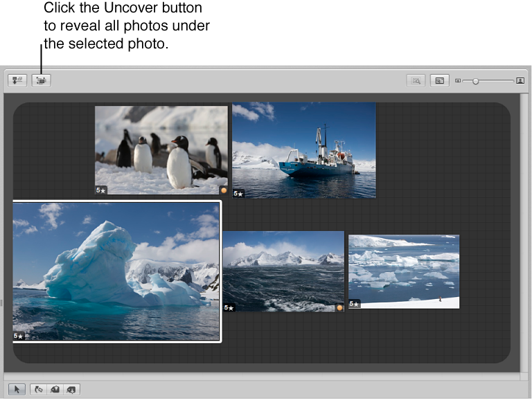Click the Put Back Selected button
The width and height of the screenshot is (532, 400).
(17, 80)
